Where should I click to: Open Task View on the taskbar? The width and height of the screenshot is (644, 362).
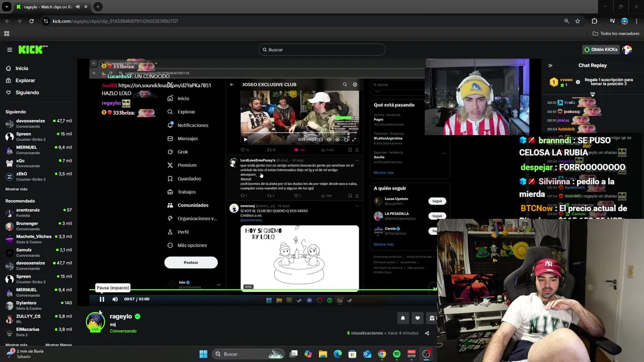(294, 354)
